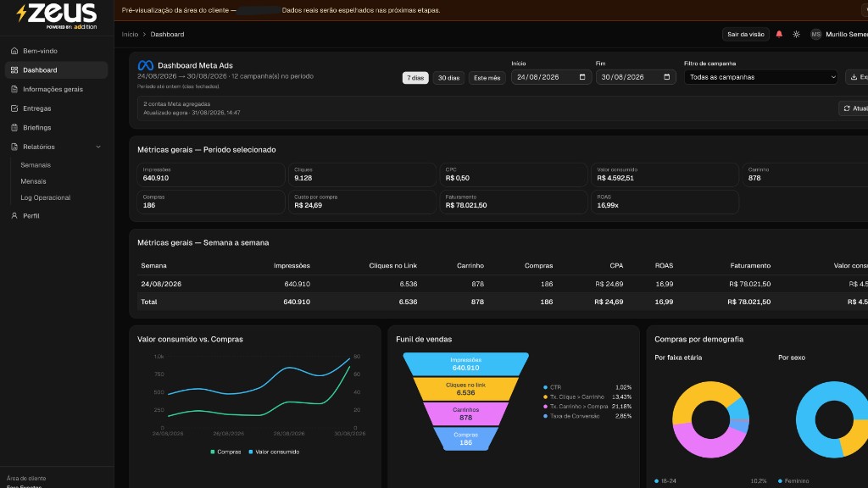Open the Todas as campanhas filter dropdown
Viewport: 868px width, 488px height.
(761, 77)
